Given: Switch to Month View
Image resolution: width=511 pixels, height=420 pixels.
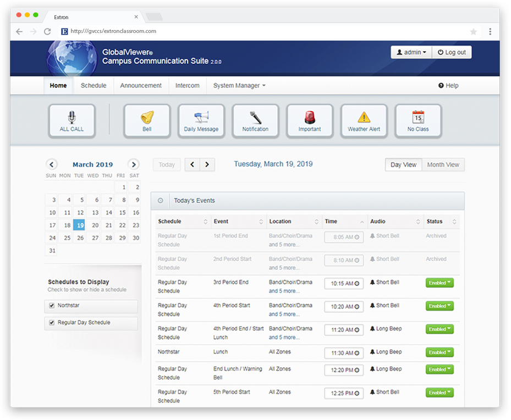Looking at the screenshot, I should point(443,165).
